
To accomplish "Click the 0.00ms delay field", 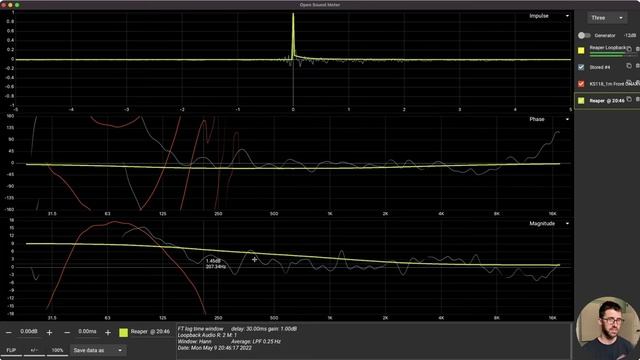I will point(87,332).
